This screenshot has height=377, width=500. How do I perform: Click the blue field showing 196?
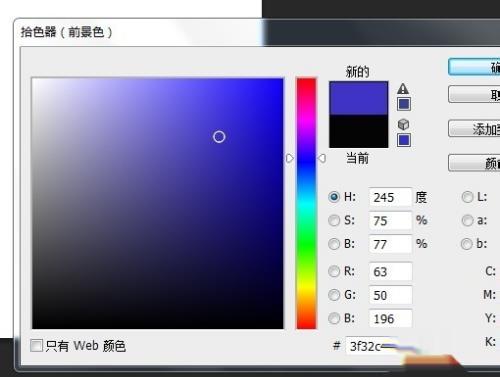coord(390,319)
